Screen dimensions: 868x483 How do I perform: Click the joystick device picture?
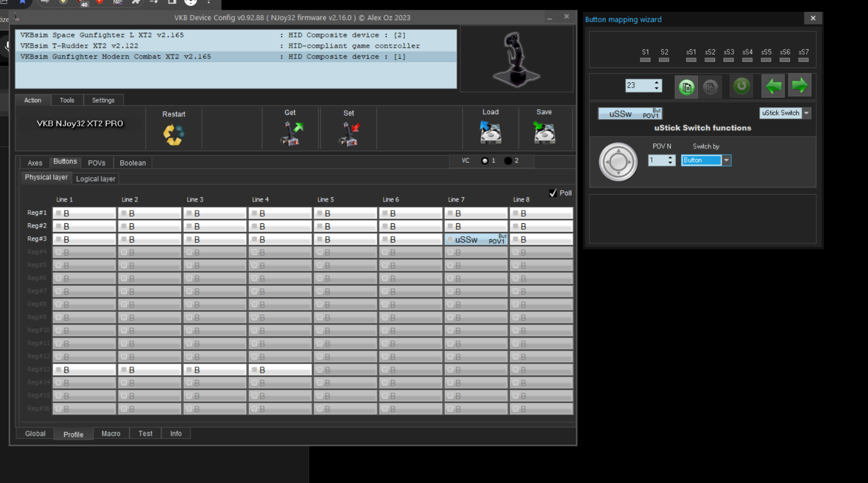tap(516, 59)
